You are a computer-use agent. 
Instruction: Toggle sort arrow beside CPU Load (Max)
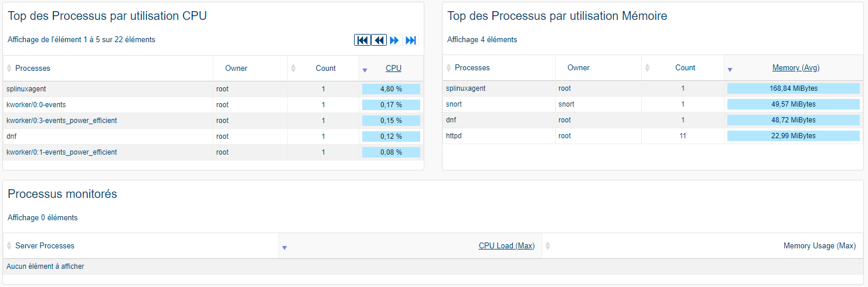tap(284, 248)
